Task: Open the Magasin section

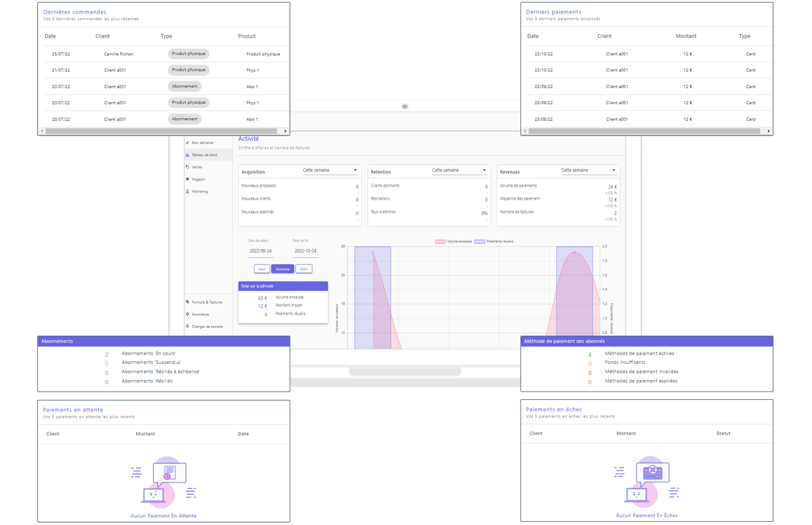Action: tap(198, 179)
